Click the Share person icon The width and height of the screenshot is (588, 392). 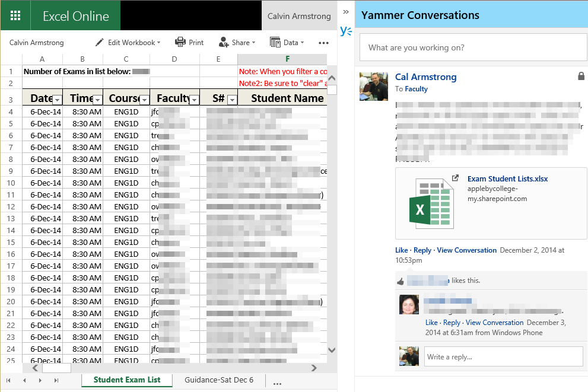click(x=224, y=42)
